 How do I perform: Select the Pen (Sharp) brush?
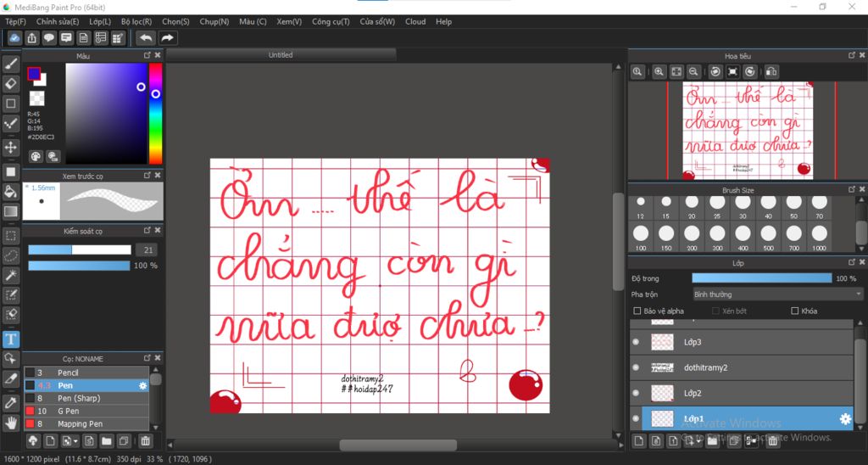coord(86,399)
